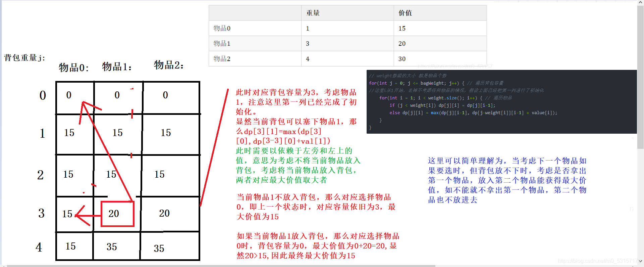644x267 pixels.
Task: Select the 物品0 row label in the weight-value table
Action: [x=222, y=28]
